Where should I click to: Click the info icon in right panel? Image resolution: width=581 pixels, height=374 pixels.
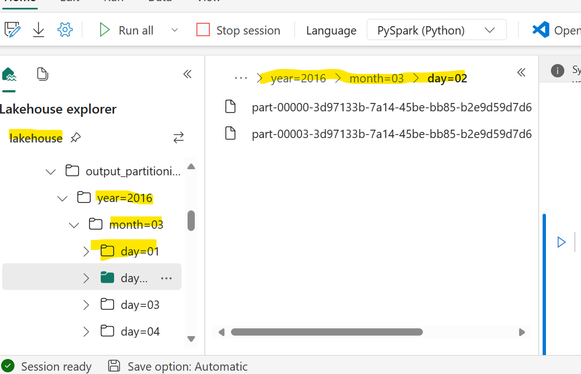(x=557, y=70)
